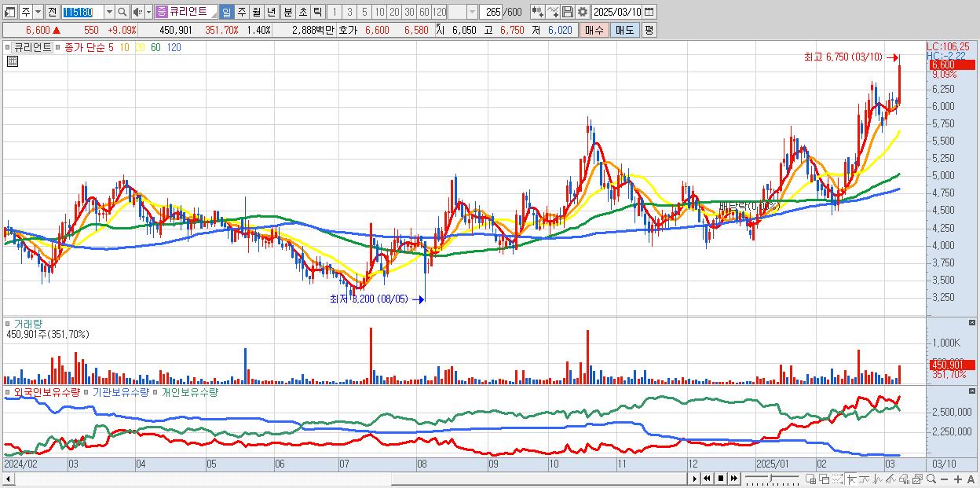
Task: Click the rewind button on replay bar
Action: click(707, 479)
